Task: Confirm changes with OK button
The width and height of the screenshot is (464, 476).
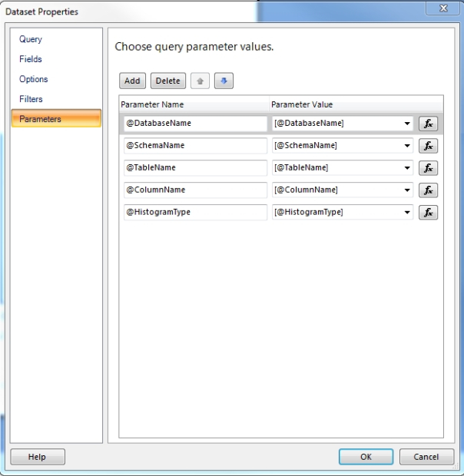Action: [x=366, y=457]
